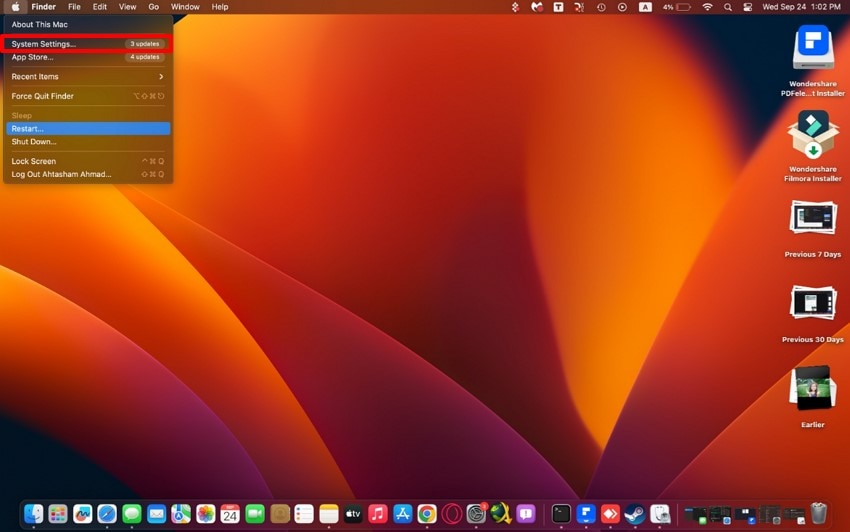Open Launchpad from the Dock

pos(57,514)
